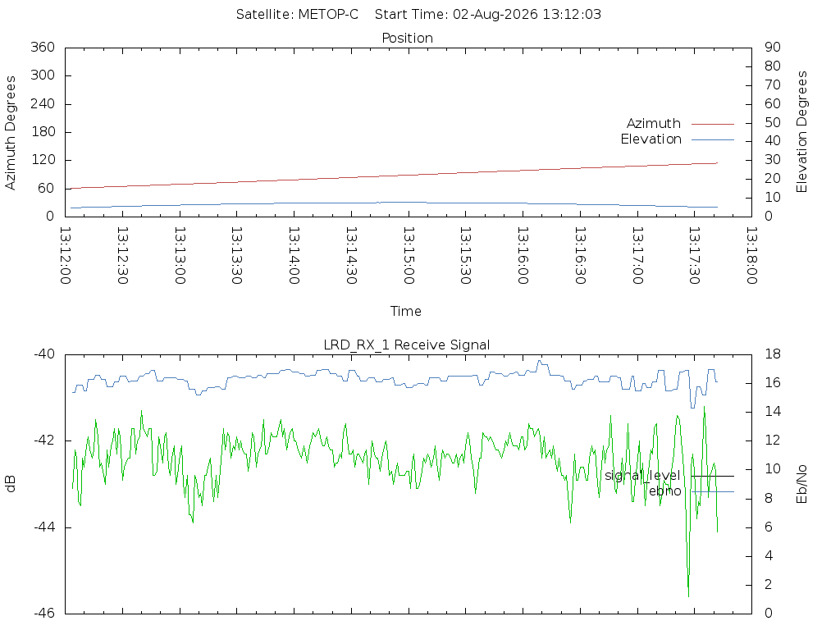840x630 pixels.
Task: Click the 4 Eb/No axis value
Action: 769,555
